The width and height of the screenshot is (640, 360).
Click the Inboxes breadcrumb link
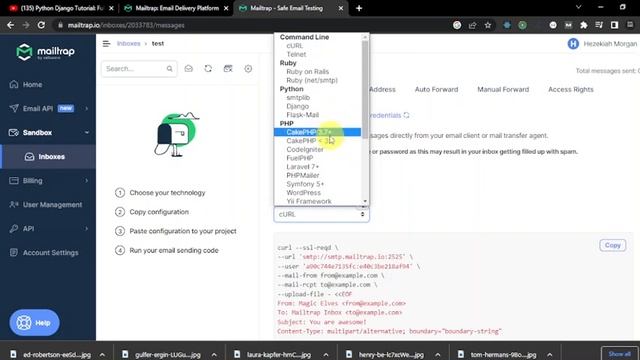[129, 44]
